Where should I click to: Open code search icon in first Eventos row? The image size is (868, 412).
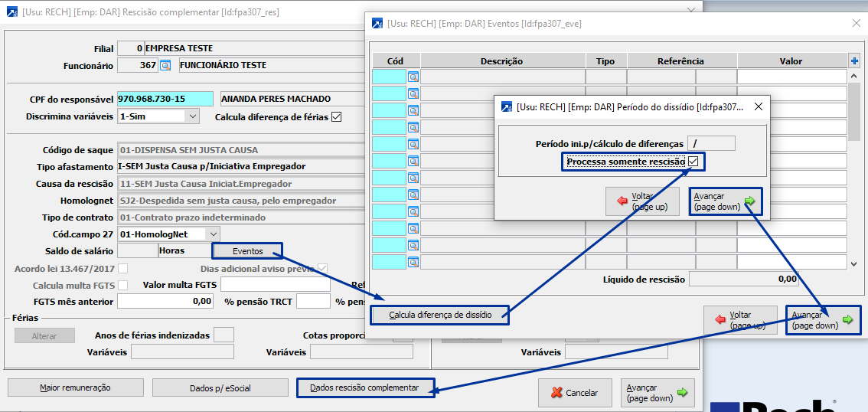[x=413, y=77]
